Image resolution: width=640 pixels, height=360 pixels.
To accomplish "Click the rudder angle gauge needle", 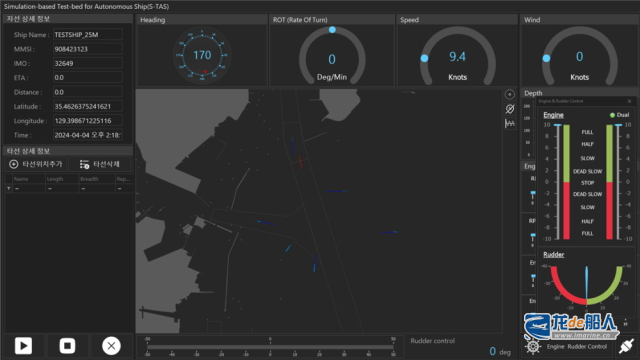I will click(x=587, y=283).
